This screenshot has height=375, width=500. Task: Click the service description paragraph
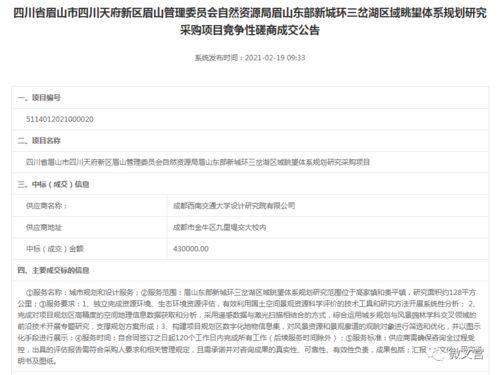[250, 327]
